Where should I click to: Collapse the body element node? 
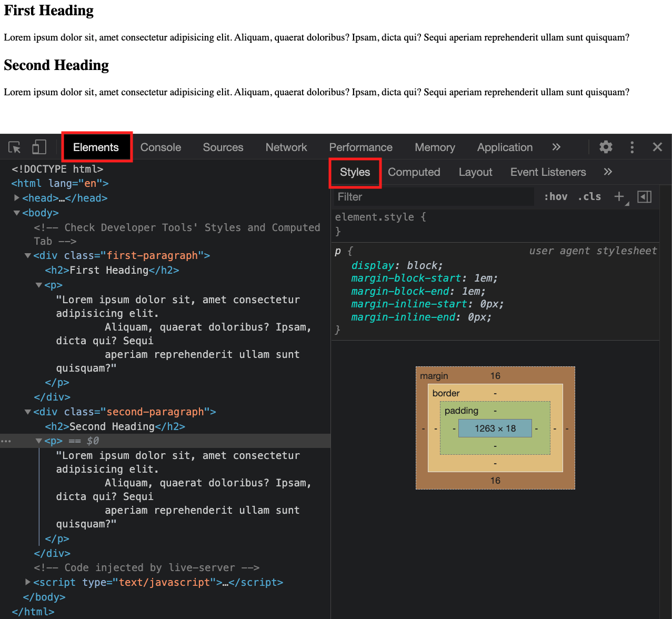[17, 213]
